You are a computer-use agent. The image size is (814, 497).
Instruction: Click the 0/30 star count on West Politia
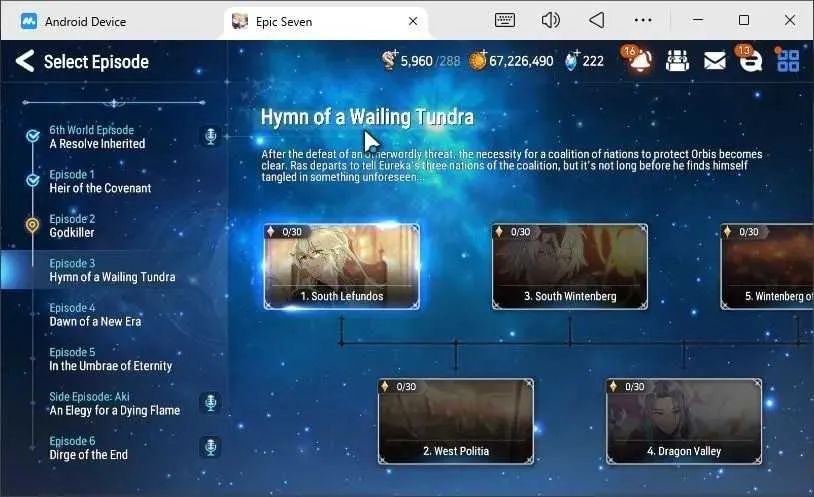tap(406, 386)
